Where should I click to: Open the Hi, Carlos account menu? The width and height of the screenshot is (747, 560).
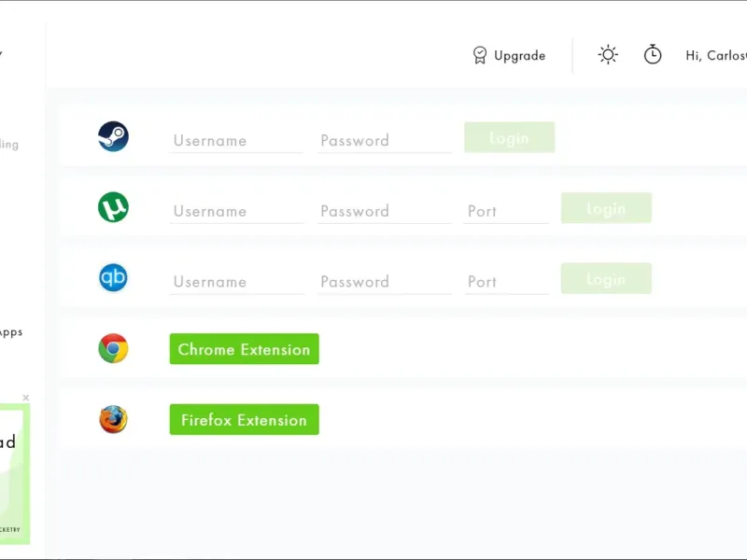coord(715,56)
